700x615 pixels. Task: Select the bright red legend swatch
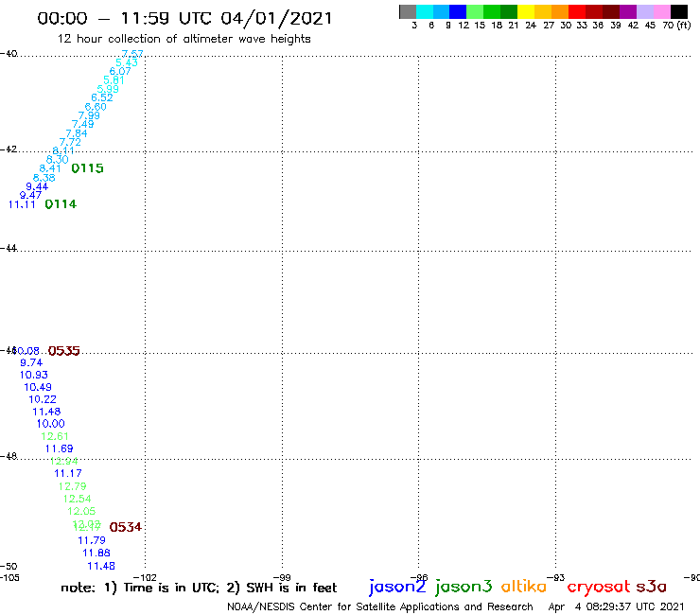(x=577, y=11)
